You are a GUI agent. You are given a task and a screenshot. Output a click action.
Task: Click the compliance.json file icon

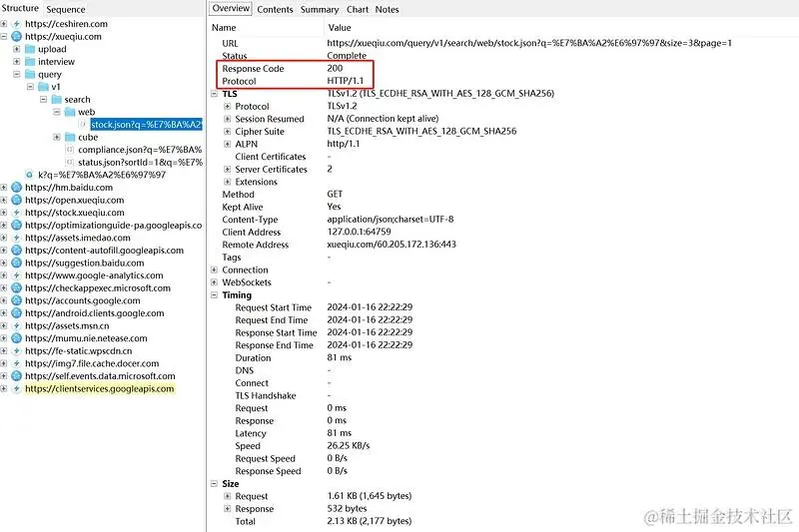click(70, 150)
